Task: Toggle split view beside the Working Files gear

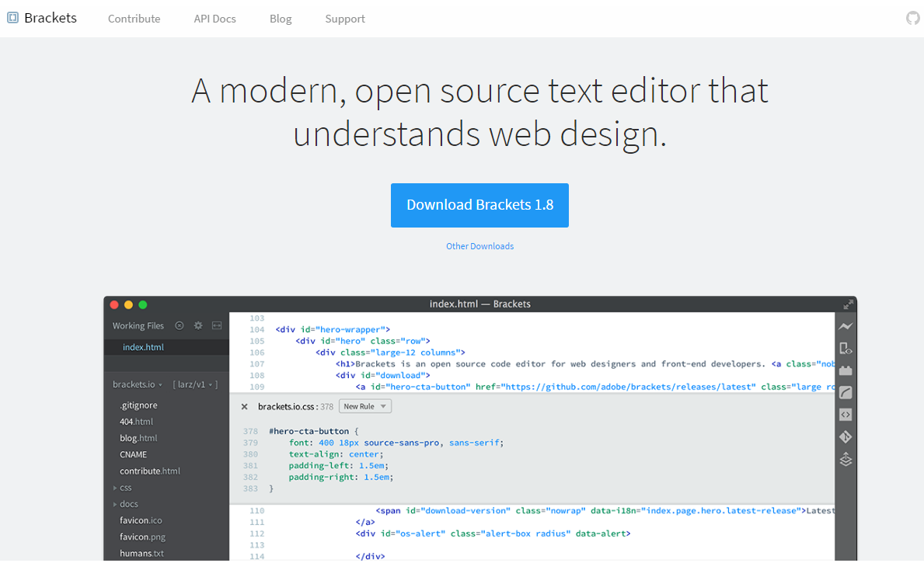Action: pos(216,325)
